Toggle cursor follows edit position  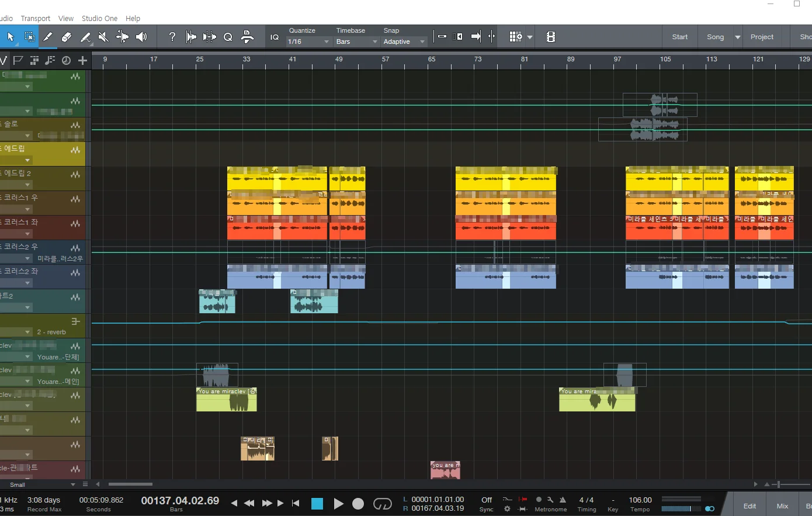(491, 37)
